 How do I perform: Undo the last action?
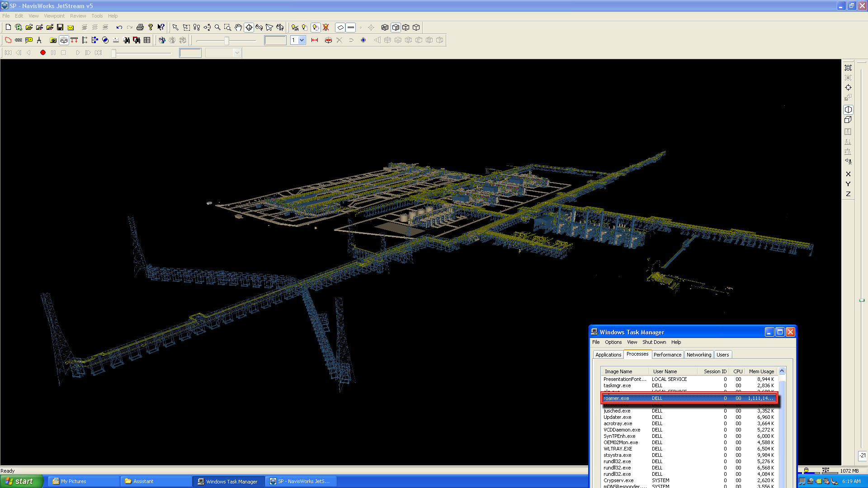(119, 28)
